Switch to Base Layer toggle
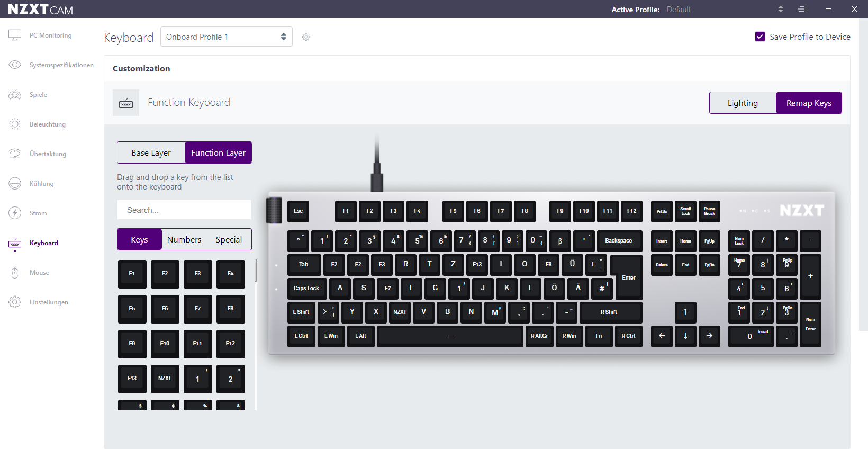Image resolution: width=868 pixels, height=449 pixels. tap(151, 152)
